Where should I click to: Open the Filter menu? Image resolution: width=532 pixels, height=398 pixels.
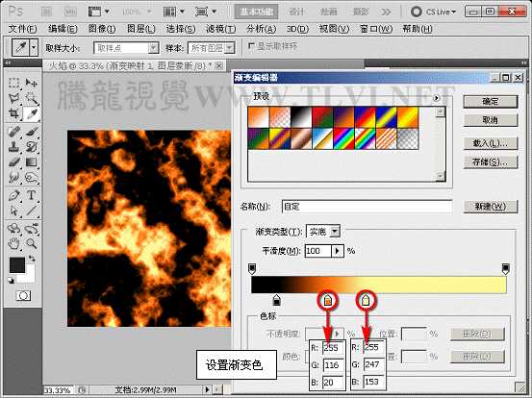pos(221,29)
